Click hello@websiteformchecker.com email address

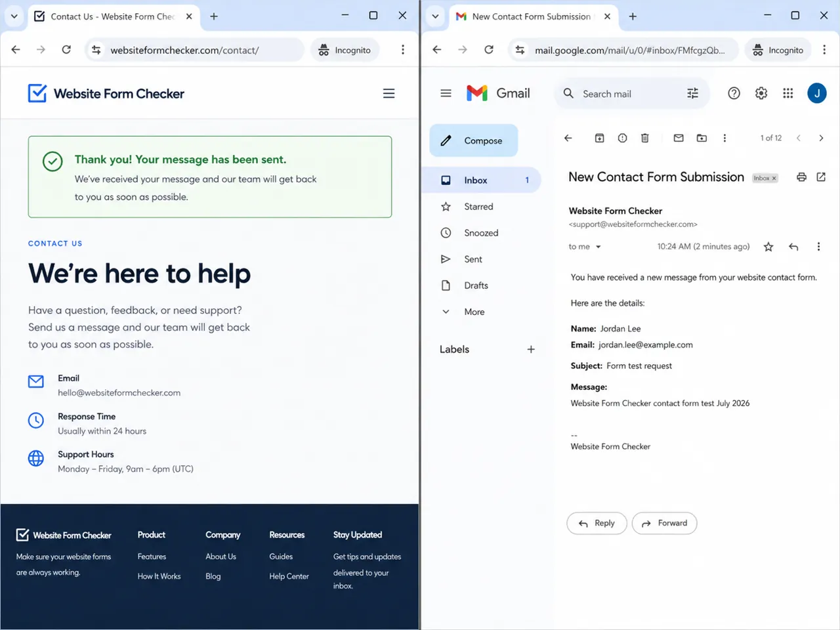point(119,392)
